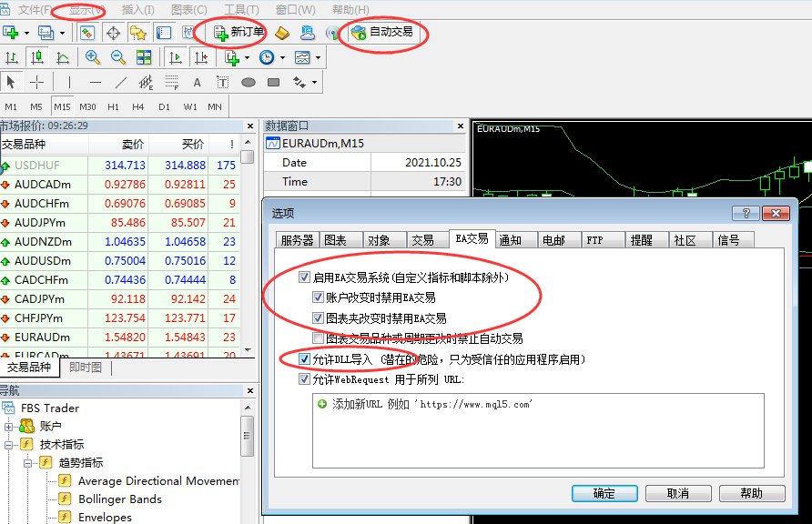Viewport: 812px width, 524px height.
Task: Open 显示(V) menu
Action: pos(86,10)
